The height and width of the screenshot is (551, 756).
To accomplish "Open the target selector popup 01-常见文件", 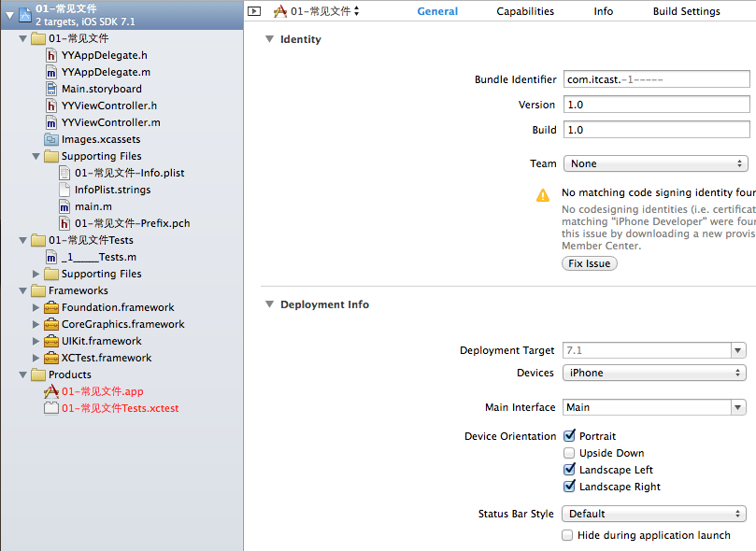I will 316,11.
